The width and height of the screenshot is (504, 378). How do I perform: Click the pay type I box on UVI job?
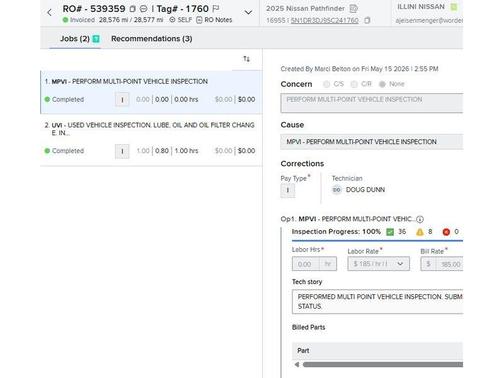pyautogui.click(x=122, y=151)
